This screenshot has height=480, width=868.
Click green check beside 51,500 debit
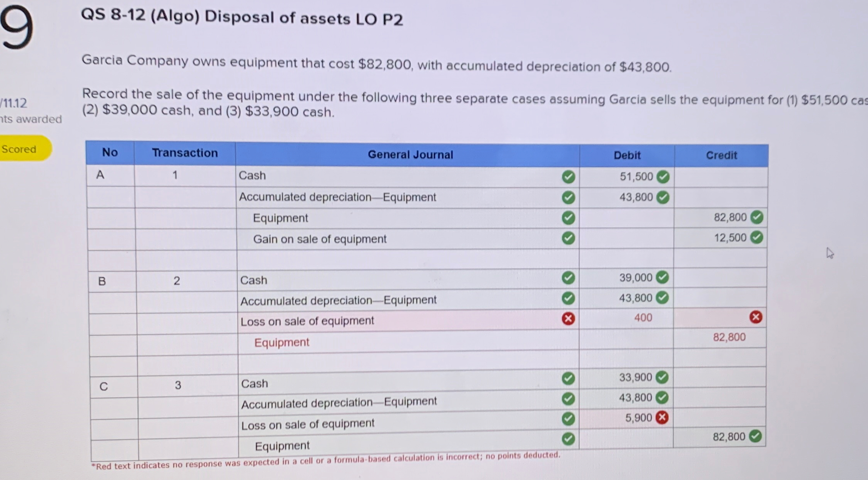click(x=663, y=177)
